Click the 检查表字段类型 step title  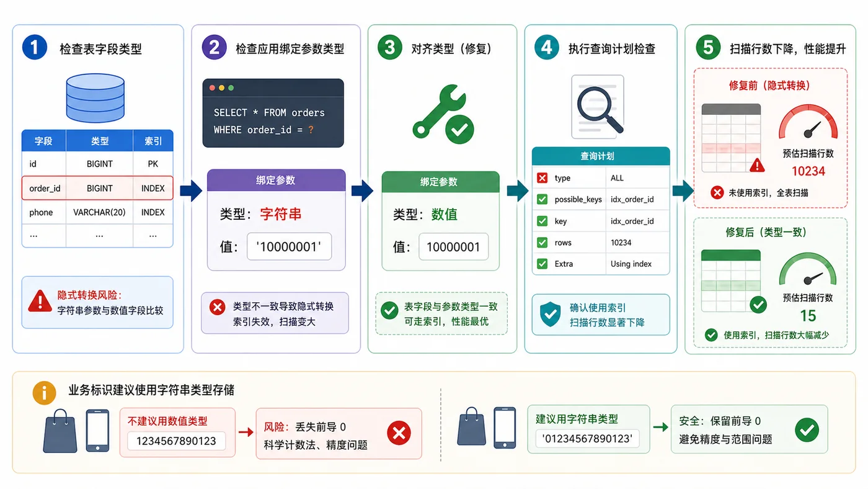[100, 49]
